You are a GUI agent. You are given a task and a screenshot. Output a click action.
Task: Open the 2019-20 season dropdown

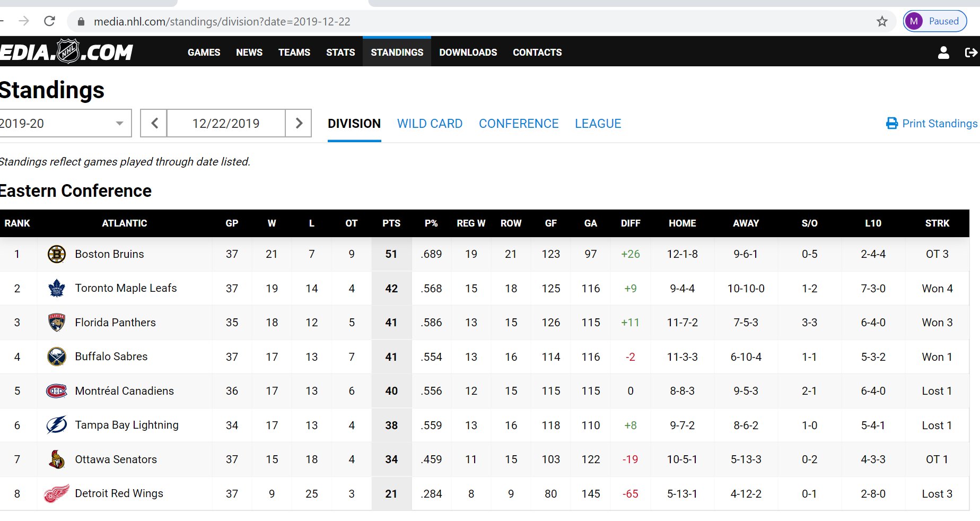[65, 123]
